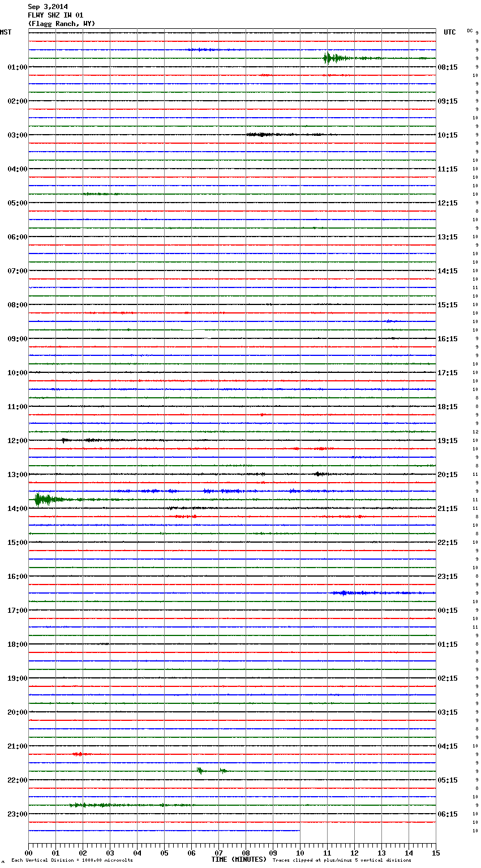The width and height of the screenshot is (481, 868).
Task: Click the 23:00 MST time label
Action: click(18, 814)
